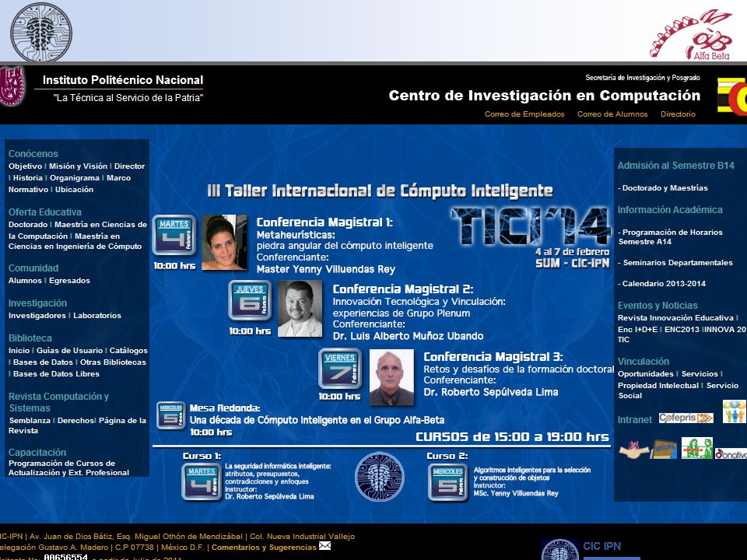Go to Objetivo page
The height and width of the screenshot is (560, 747).
point(25,166)
